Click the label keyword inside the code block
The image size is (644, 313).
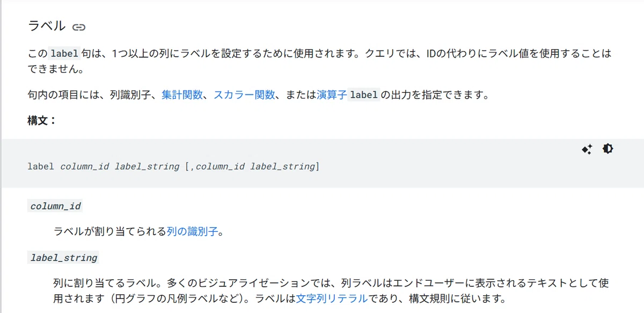pyautogui.click(x=41, y=166)
